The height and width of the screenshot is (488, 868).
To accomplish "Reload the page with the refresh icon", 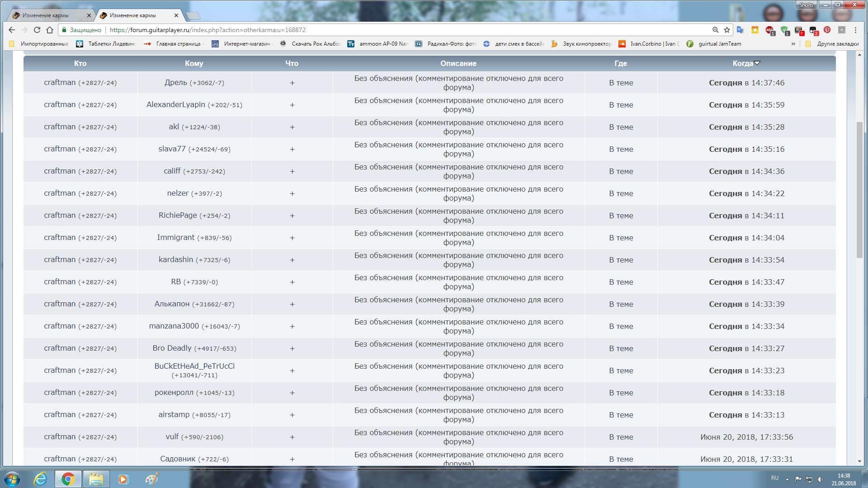I will [37, 30].
